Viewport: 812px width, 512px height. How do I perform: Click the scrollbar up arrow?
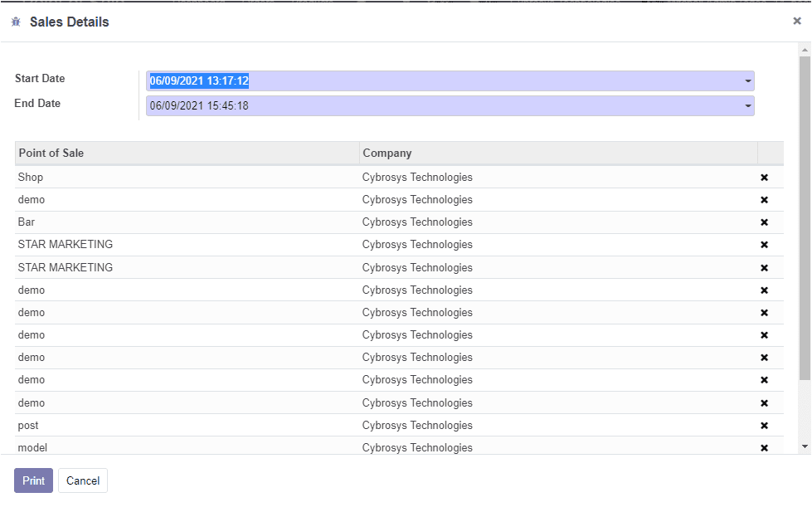click(x=805, y=51)
